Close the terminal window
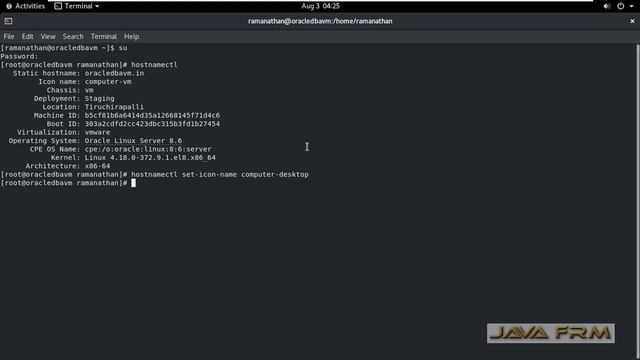The image size is (640, 360). click(632, 21)
